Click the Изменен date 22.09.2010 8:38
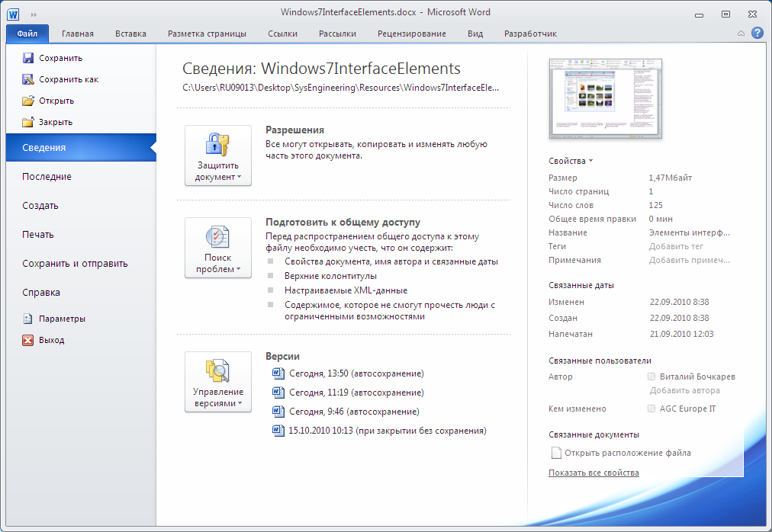 [680, 302]
